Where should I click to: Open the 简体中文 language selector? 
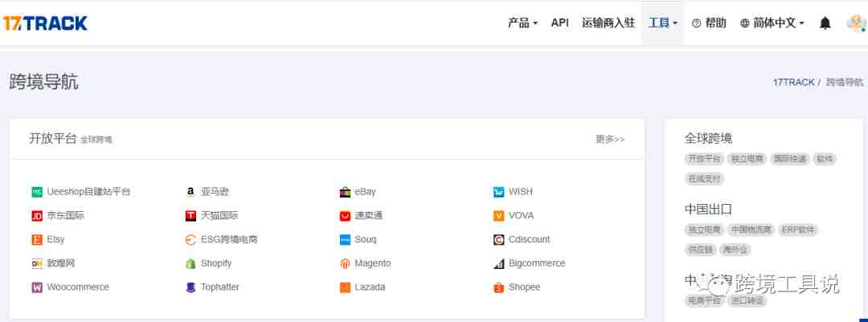772,23
